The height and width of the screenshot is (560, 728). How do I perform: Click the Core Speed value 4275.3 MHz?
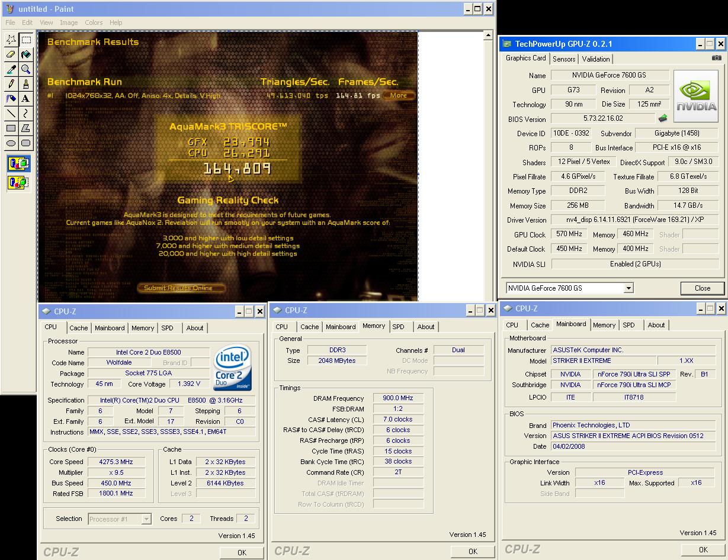[116, 462]
